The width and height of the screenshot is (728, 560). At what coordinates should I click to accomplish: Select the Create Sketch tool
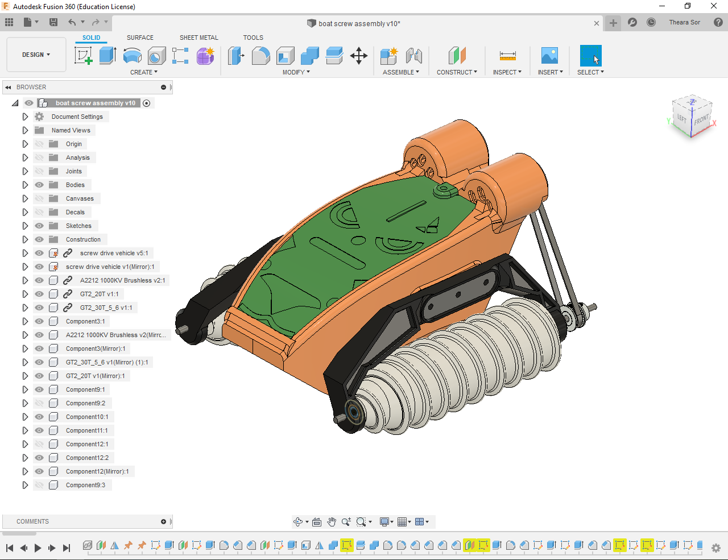click(x=84, y=56)
